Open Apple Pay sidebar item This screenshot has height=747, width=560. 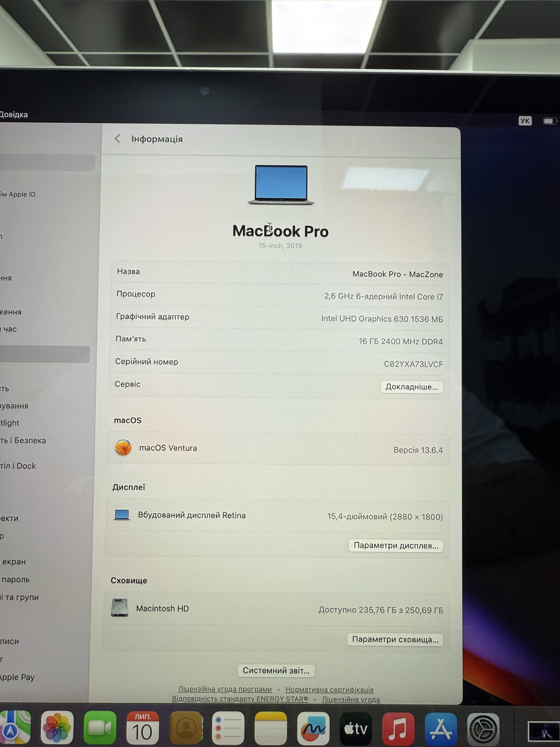pos(17,677)
